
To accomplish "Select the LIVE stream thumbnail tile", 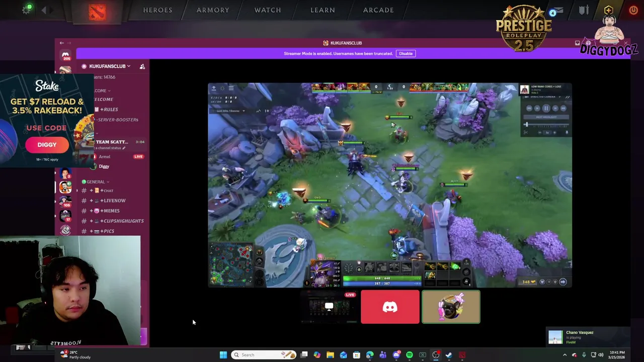I will click(x=329, y=307).
